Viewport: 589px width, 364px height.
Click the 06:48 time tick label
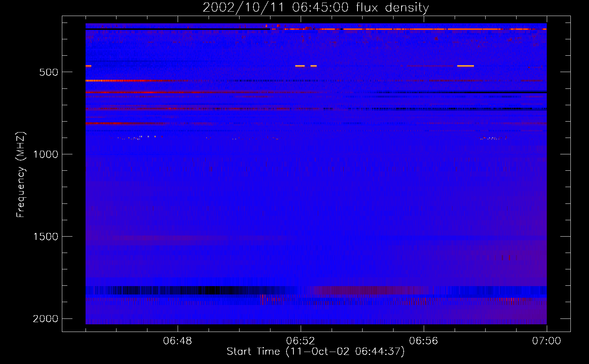click(178, 341)
